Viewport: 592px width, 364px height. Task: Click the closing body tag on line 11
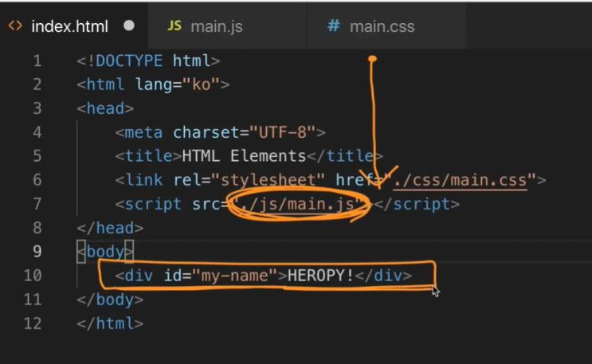point(110,299)
